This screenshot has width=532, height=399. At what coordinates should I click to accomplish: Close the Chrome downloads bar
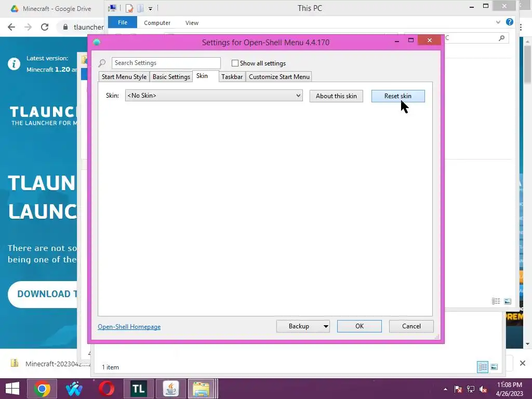click(x=523, y=363)
